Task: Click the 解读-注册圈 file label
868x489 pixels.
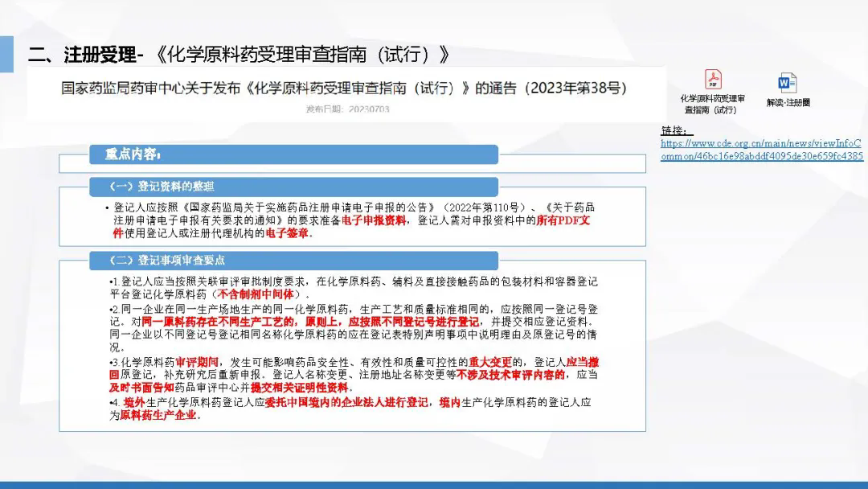Action: pyautogui.click(x=788, y=103)
